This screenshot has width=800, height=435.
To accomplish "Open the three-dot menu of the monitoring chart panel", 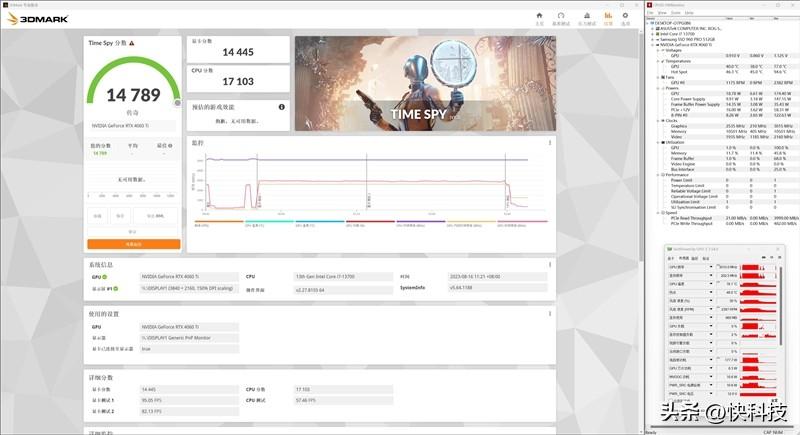I will click(550, 143).
